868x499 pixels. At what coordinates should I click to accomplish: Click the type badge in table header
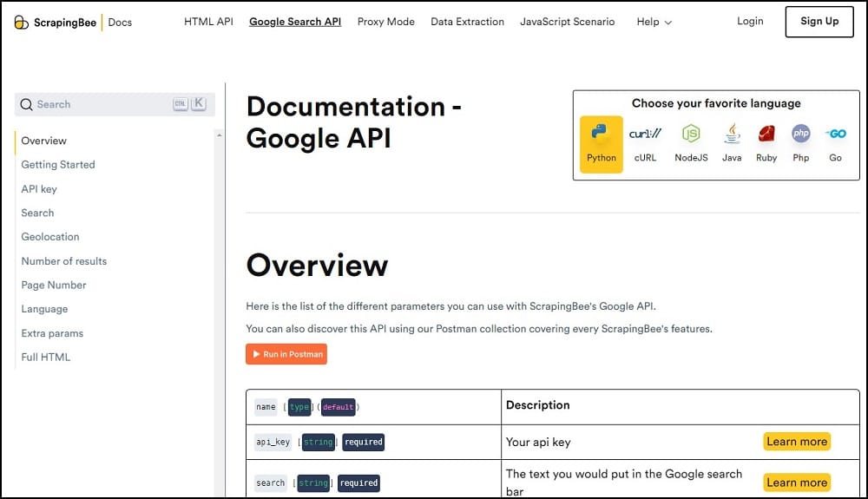pyautogui.click(x=299, y=407)
